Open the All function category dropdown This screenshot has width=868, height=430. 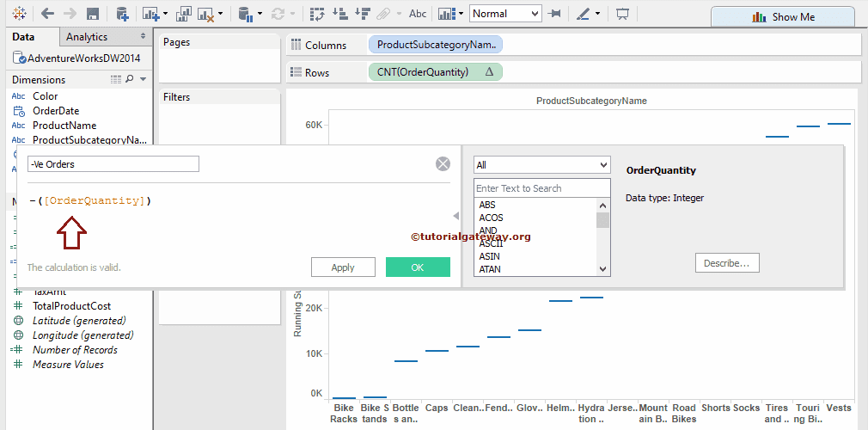click(x=541, y=164)
